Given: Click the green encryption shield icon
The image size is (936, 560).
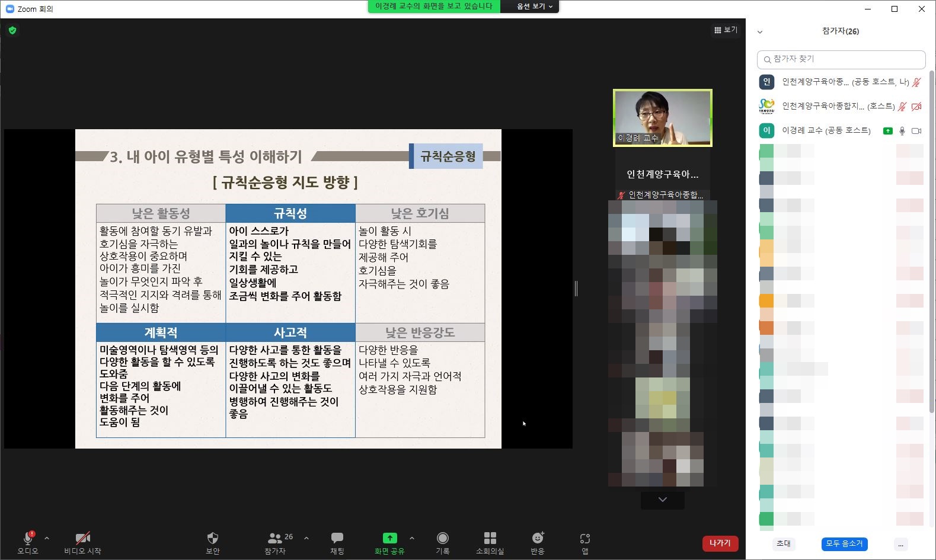Looking at the screenshot, I should (12, 30).
